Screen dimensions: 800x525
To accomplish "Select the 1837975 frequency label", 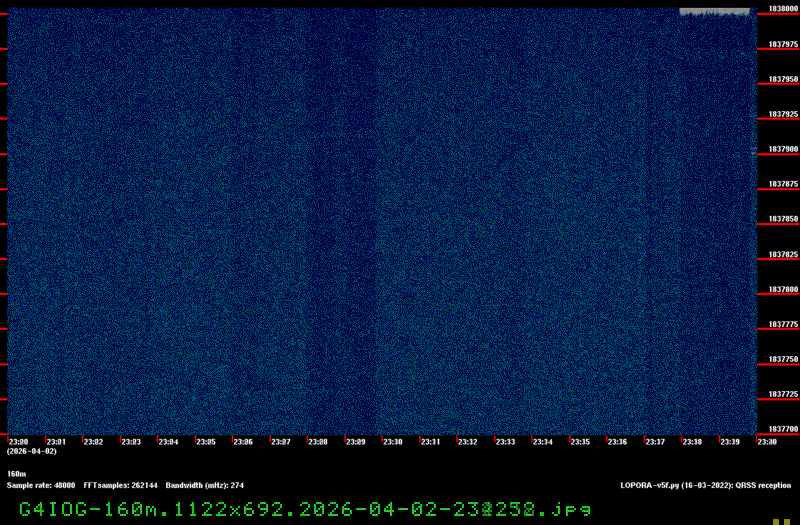I will click(783, 44).
